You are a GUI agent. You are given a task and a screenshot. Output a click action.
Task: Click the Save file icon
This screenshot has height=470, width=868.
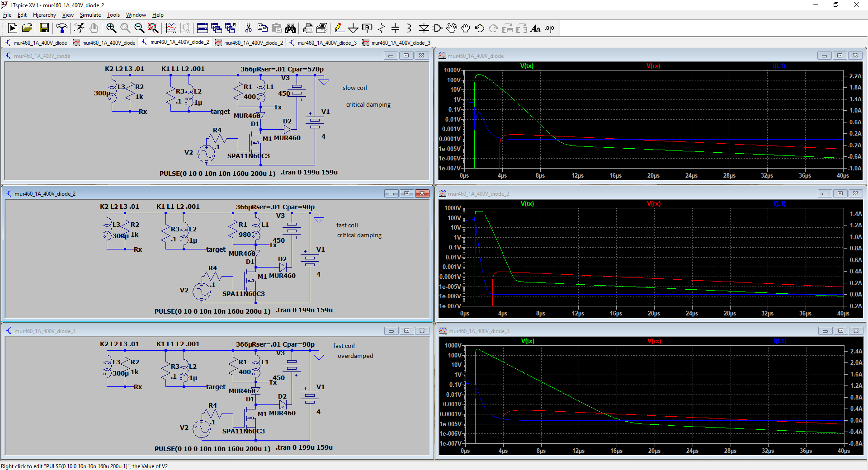tap(44, 28)
